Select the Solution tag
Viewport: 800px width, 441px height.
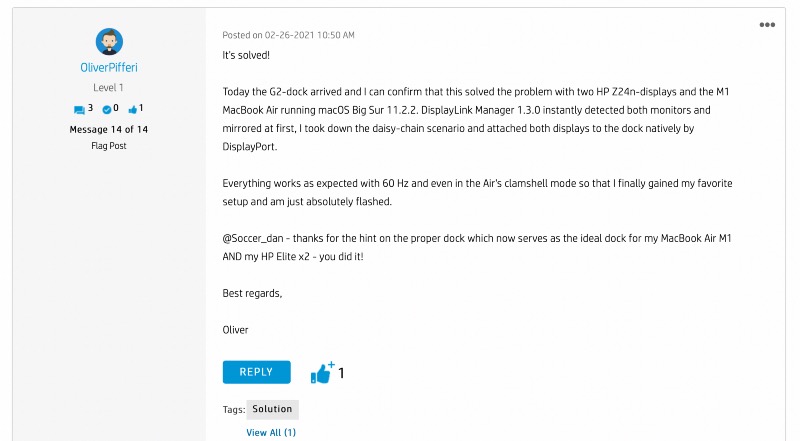tap(272, 409)
